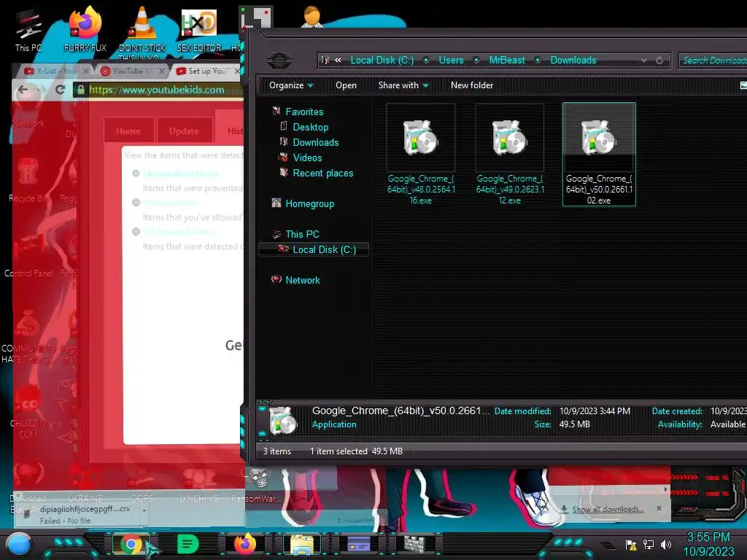This screenshot has height=560, width=747.
Task: Open Firefox from the taskbar
Action: coord(245,544)
